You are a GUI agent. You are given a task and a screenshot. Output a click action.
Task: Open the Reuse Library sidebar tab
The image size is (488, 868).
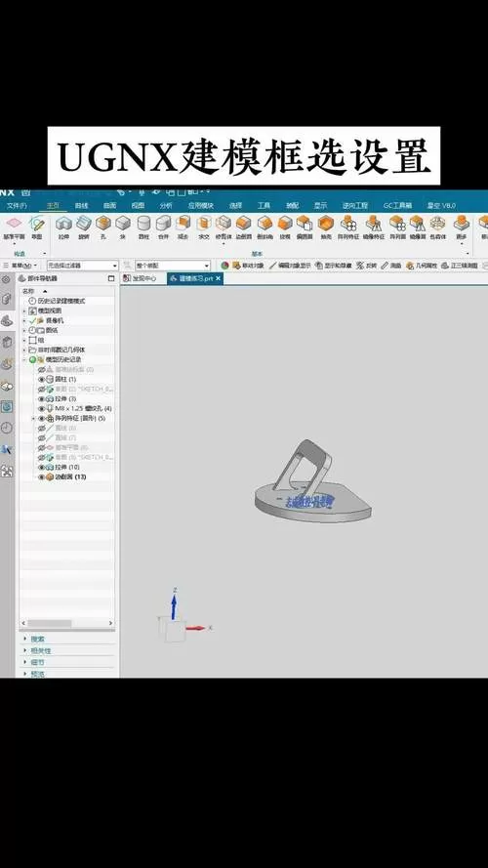coord(7,342)
